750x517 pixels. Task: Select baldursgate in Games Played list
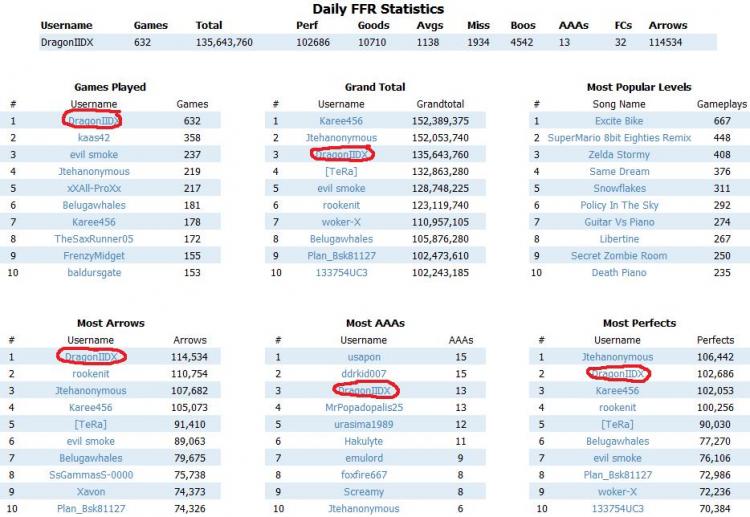tap(94, 273)
